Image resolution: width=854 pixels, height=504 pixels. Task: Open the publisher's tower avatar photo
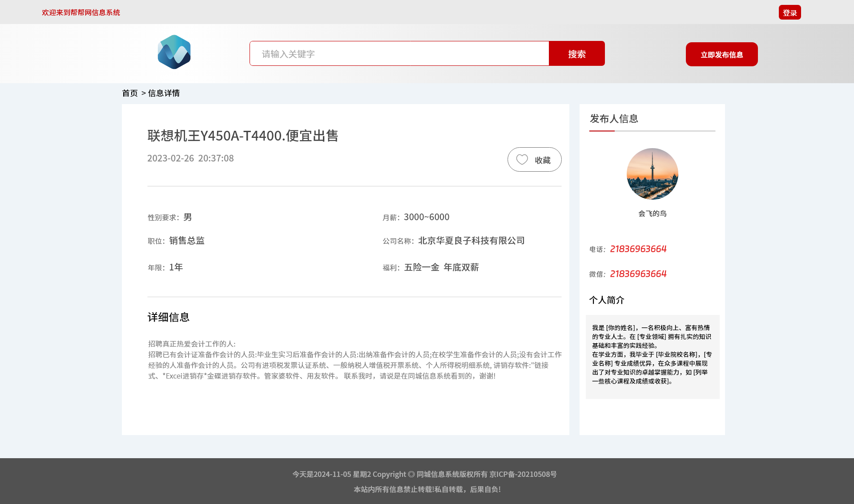pyautogui.click(x=652, y=174)
